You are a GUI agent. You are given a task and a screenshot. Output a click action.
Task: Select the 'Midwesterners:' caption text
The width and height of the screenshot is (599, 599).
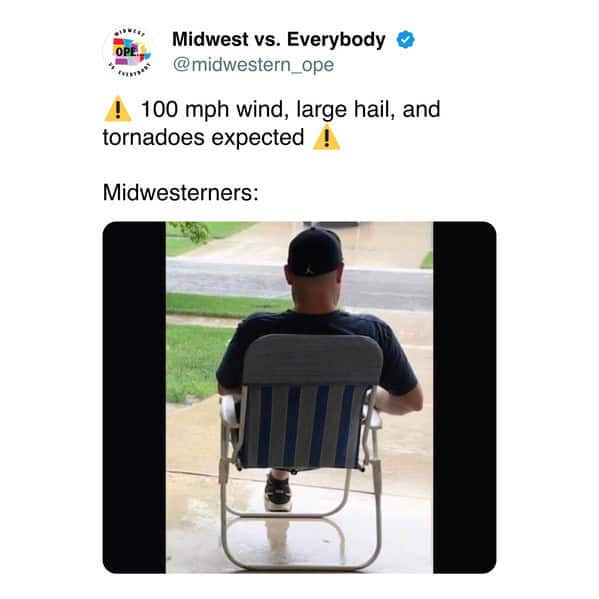(x=180, y=193)
